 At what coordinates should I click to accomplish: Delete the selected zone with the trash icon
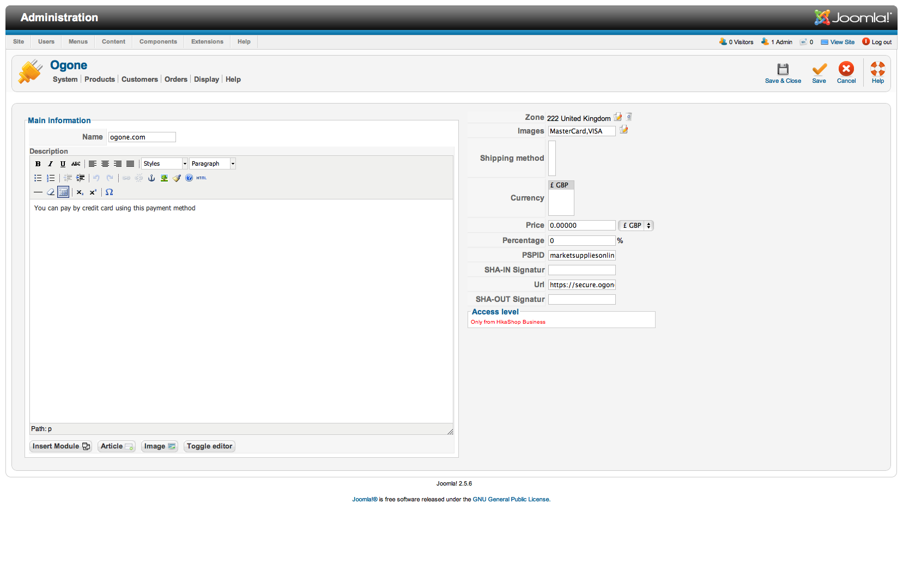629,117
